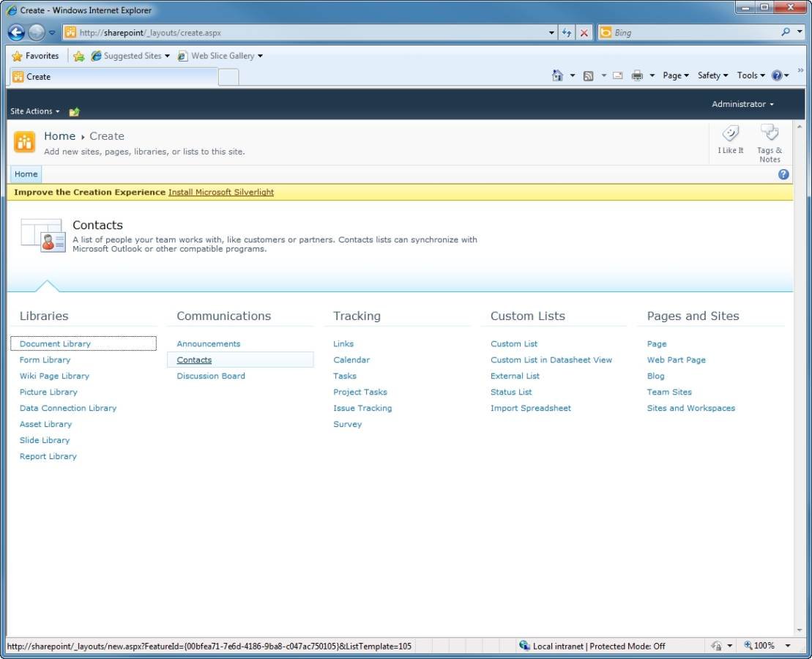This screenshot has height=659, width=812.
Task: Open the Safety menu dropdown
Action: click(712, 75)
